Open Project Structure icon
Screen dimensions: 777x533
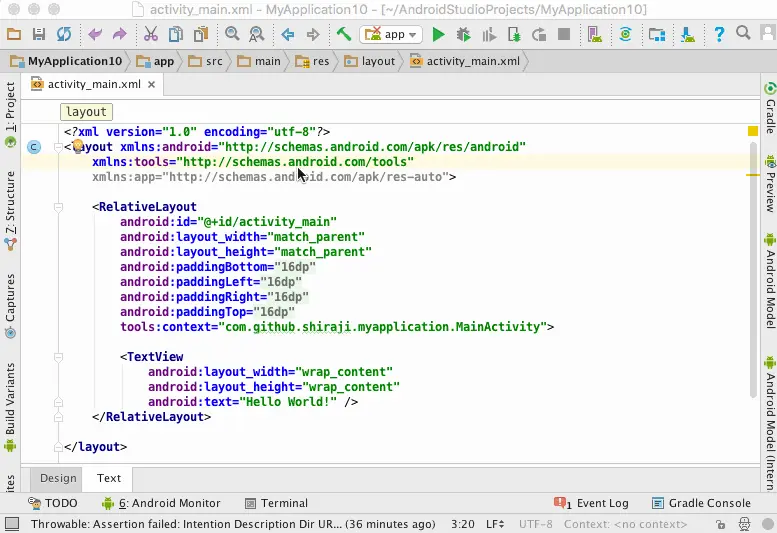click(x=657, y=34)
